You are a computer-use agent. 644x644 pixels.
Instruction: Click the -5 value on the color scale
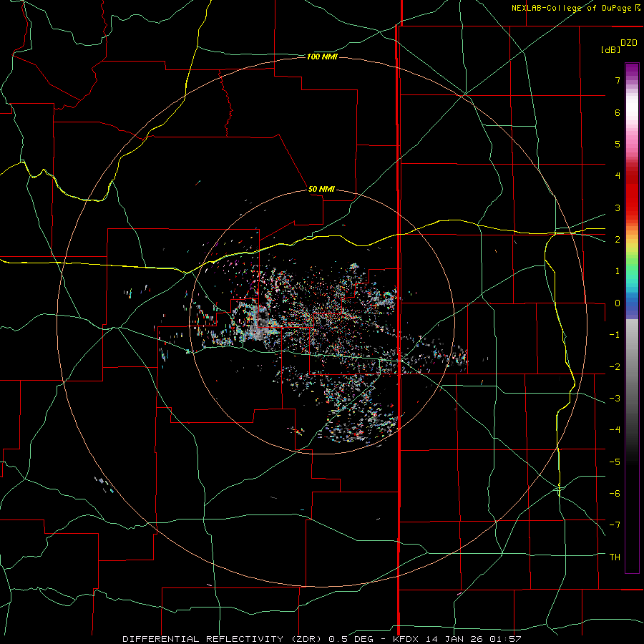[615, 462]
